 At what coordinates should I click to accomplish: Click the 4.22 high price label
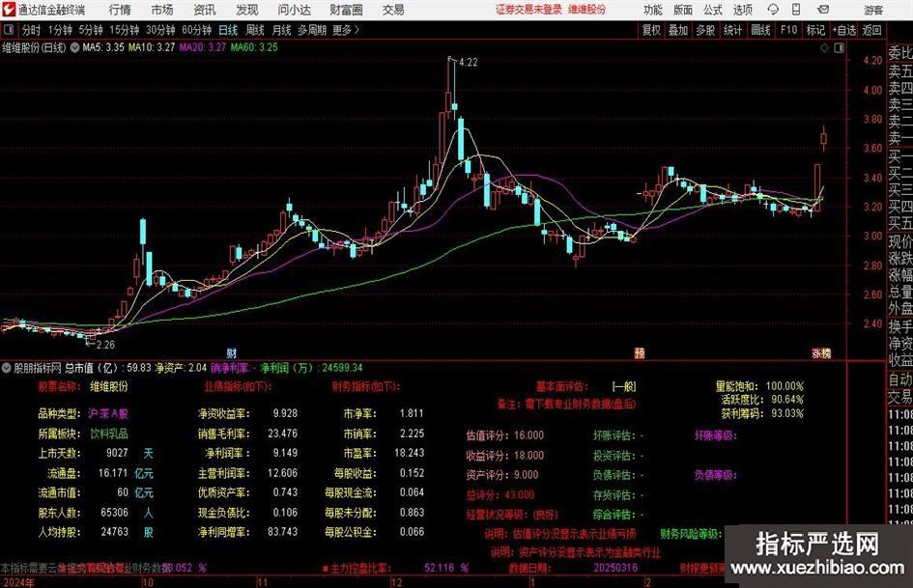pyautogui.click(x=469, y=63)
